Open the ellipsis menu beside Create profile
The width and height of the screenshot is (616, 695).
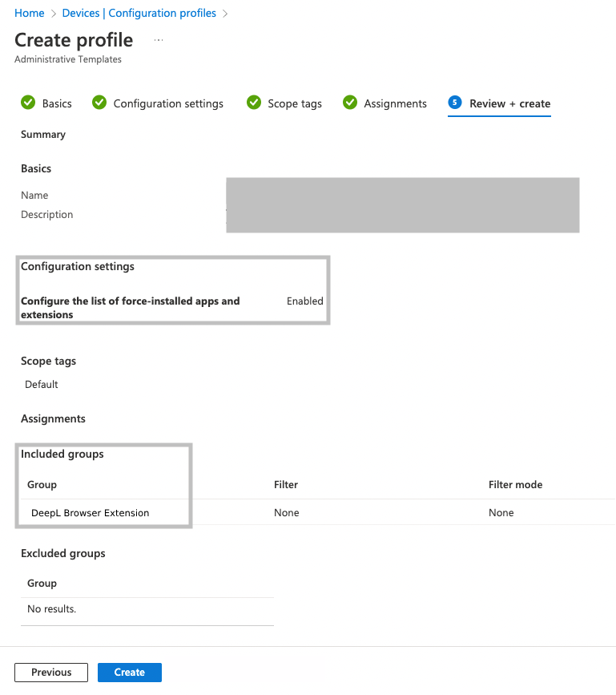point(159,39)
